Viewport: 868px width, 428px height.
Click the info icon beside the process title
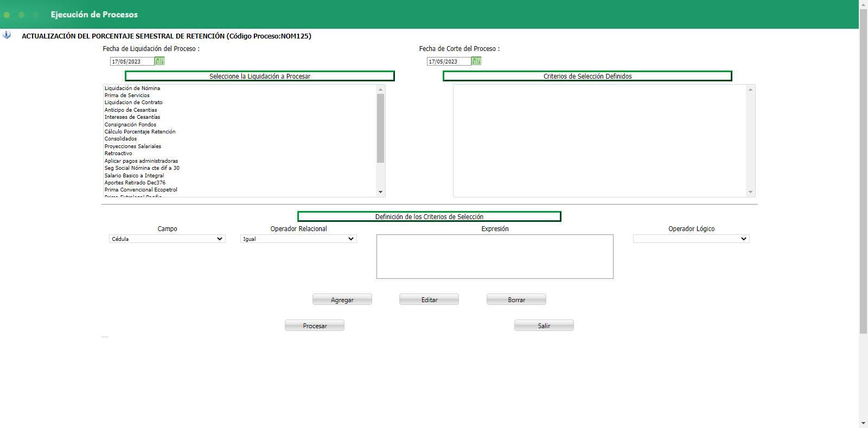click(7, 35)
